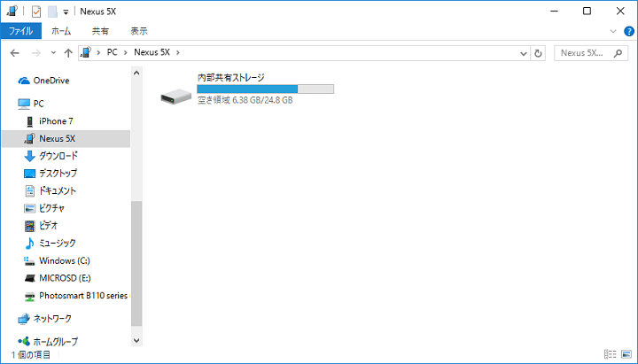Click the Nexus 5X device icon in title bar
Image resolution: width=638 pixels, height=364 pixels.
[12, 12]
